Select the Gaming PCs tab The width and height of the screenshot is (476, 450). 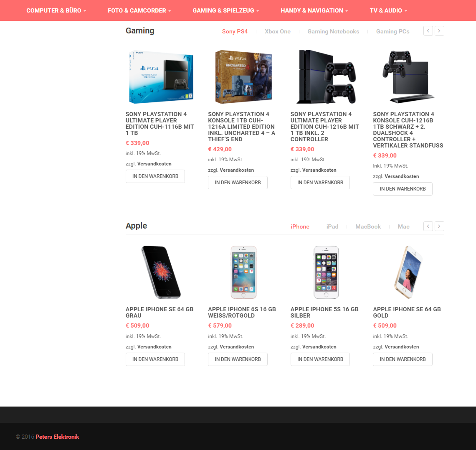pyautogui.click(x=392, y=31)
